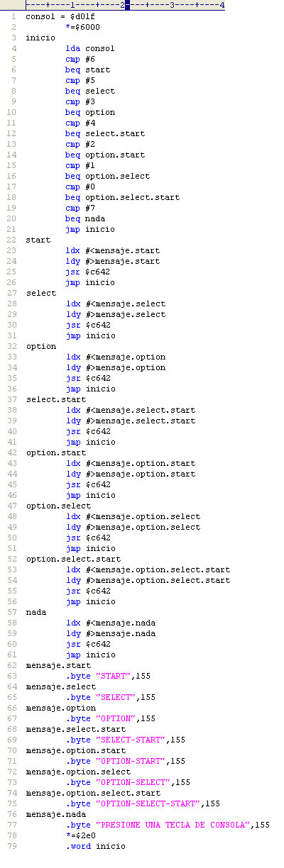The height and width of the screenshot is (868, 284).
Task: Click the ruler column marker 2
Action: point(122,5)
